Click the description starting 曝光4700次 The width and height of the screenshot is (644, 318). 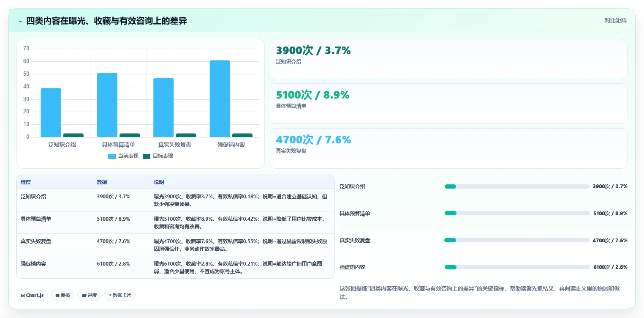point(240,245)
